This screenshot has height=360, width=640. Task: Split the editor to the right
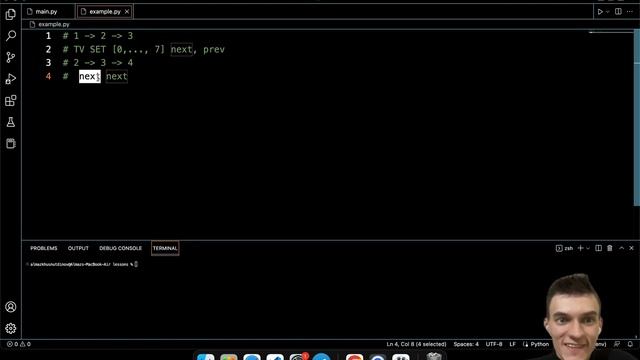(x=618, y=11)
